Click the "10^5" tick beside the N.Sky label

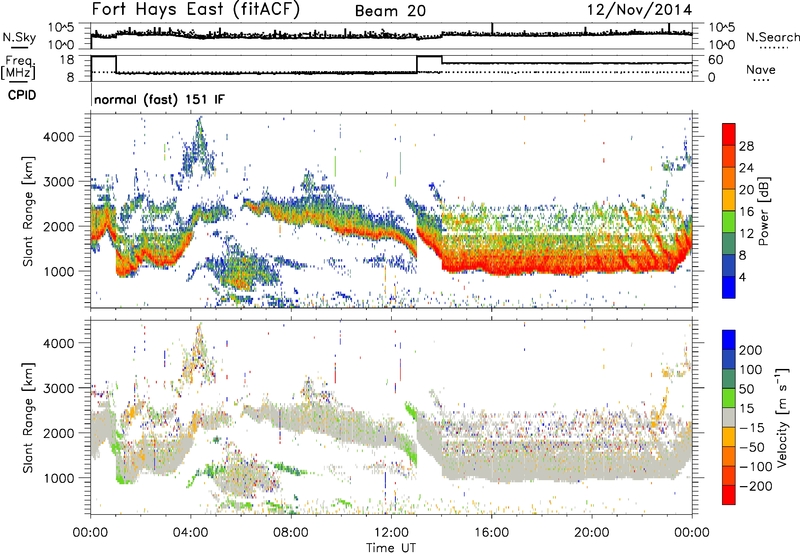[61, 27]
